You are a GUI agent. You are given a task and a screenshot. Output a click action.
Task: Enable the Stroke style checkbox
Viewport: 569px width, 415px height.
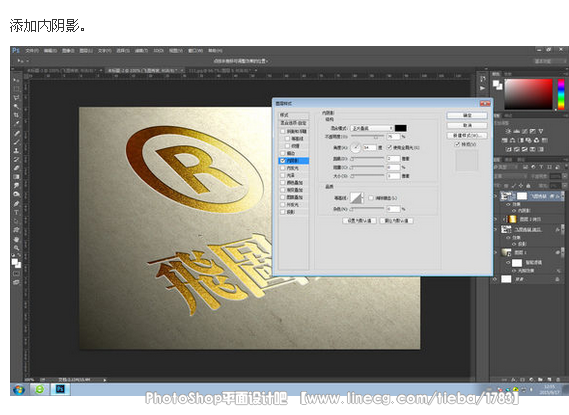click(x=283, y=153)
